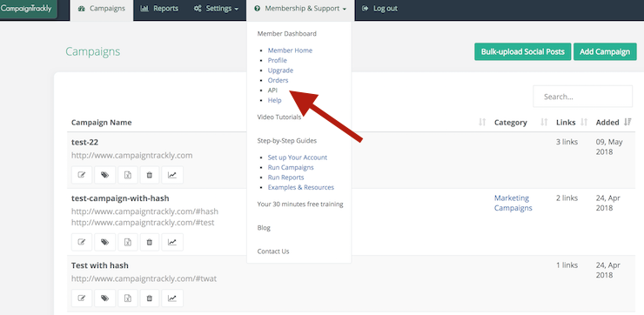Viewport: 644px width, 315px height.
Task: Export test-campaign-with-hash to Excel icon
Action: click(128, 242)
